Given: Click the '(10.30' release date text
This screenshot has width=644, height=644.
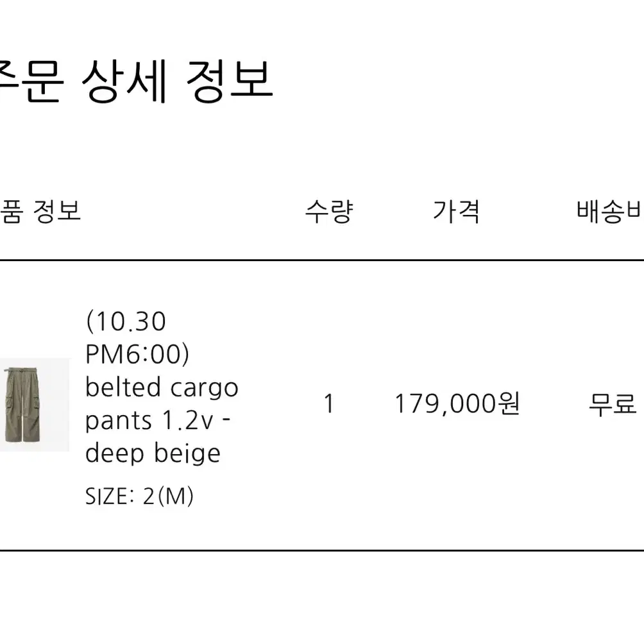Looking at the screenshot, I should point(126,321).
